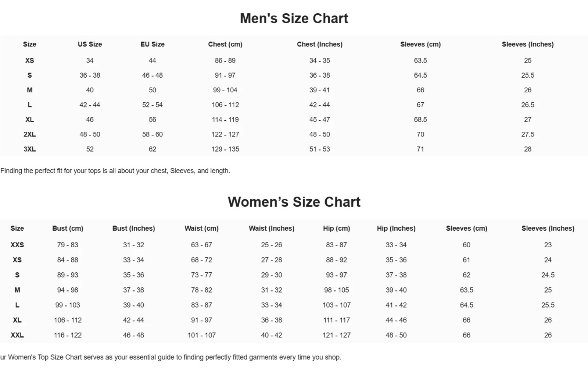The image size is (588, 368).
Task: Click the men's 3XL size row label
Action: point(29,149)
